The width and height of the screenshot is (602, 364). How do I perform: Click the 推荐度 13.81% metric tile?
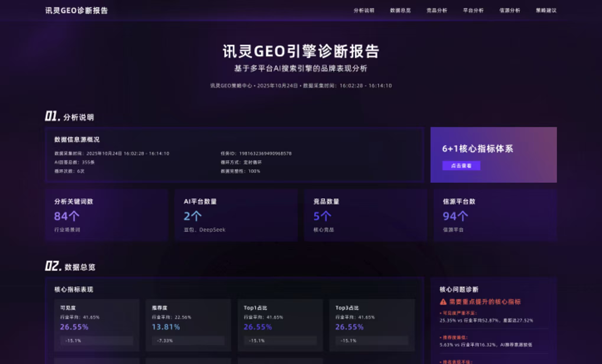tap(188, 324)
